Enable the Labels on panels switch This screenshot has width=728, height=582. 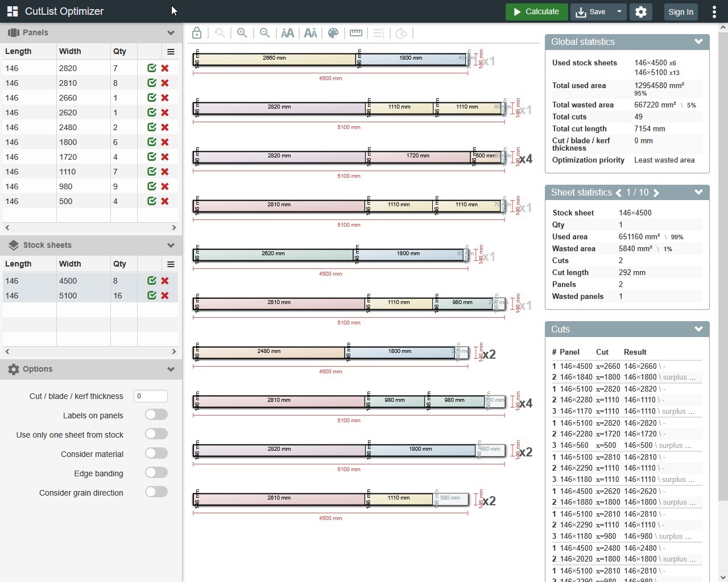pyautogui.click(x=156, y=415)
